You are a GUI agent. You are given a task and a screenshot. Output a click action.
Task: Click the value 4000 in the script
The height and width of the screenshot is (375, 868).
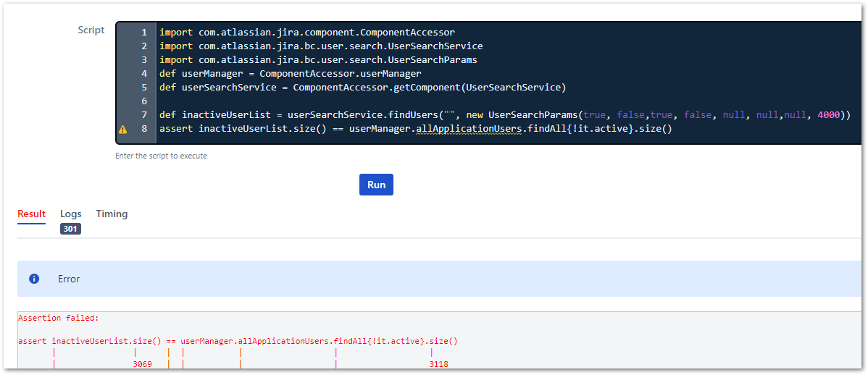(828, 115)
